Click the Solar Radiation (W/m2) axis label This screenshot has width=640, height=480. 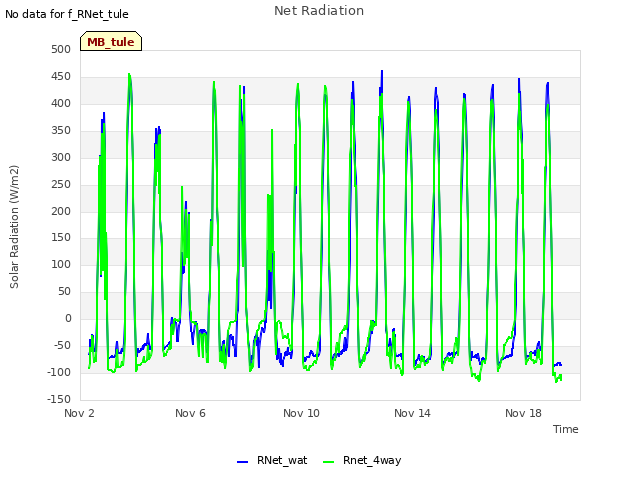click(x=14, y=227)
